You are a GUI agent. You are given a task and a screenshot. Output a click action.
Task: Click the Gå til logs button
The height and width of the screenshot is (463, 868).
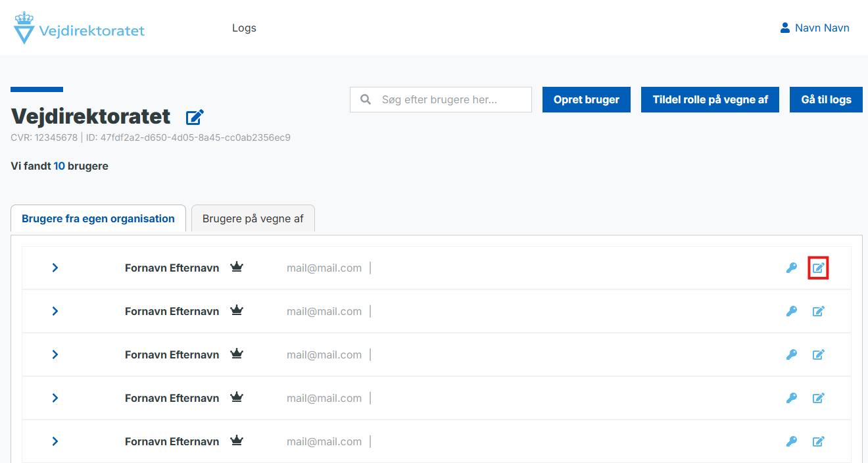tap(826, 99)
